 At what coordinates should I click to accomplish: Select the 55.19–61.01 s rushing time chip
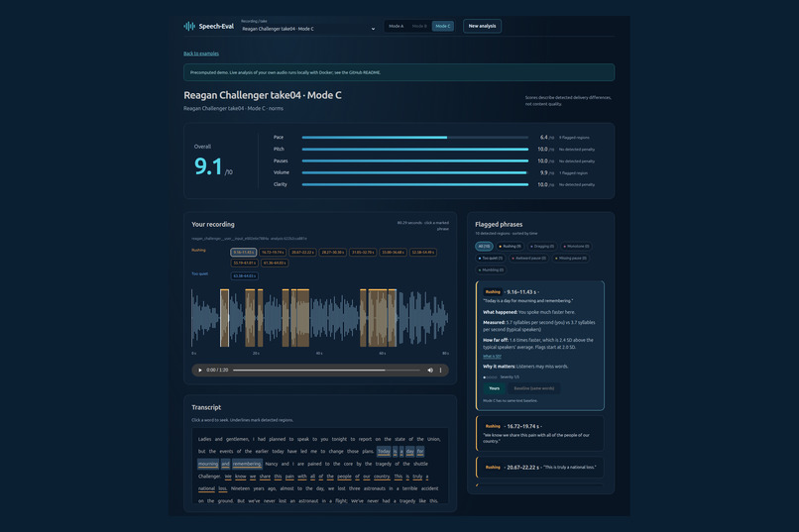[x=245, y=263]
